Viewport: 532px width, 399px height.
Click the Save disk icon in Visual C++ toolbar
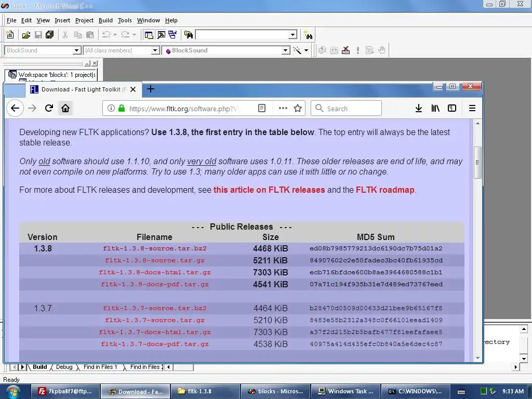coord(38,35)
